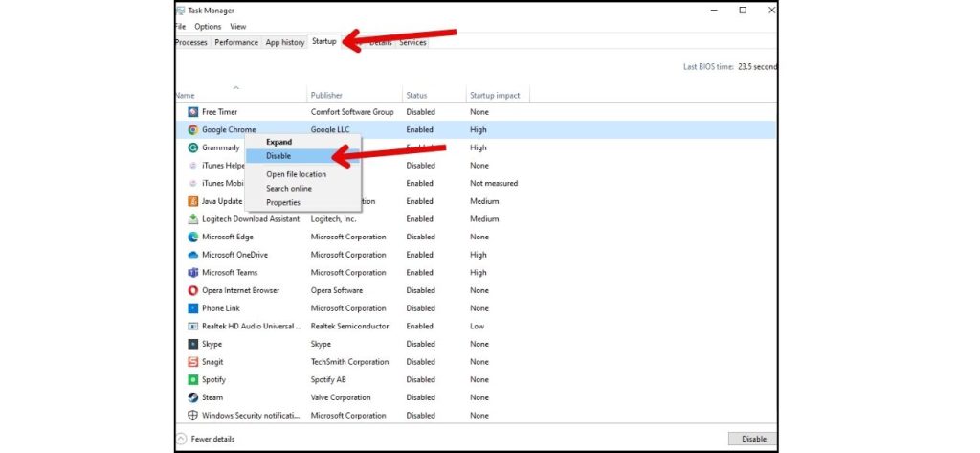Select the Snagit name text
This screenshot has height=453, width=980.
coord(212,362)
